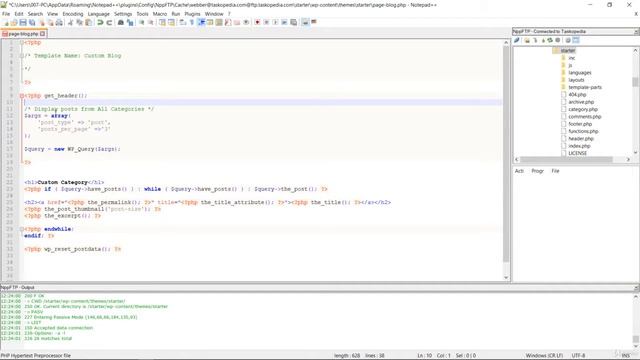Screen dimensions: 640x360
Task: Click the Windows (CR LF) status bar field
Action: (544, 356)
